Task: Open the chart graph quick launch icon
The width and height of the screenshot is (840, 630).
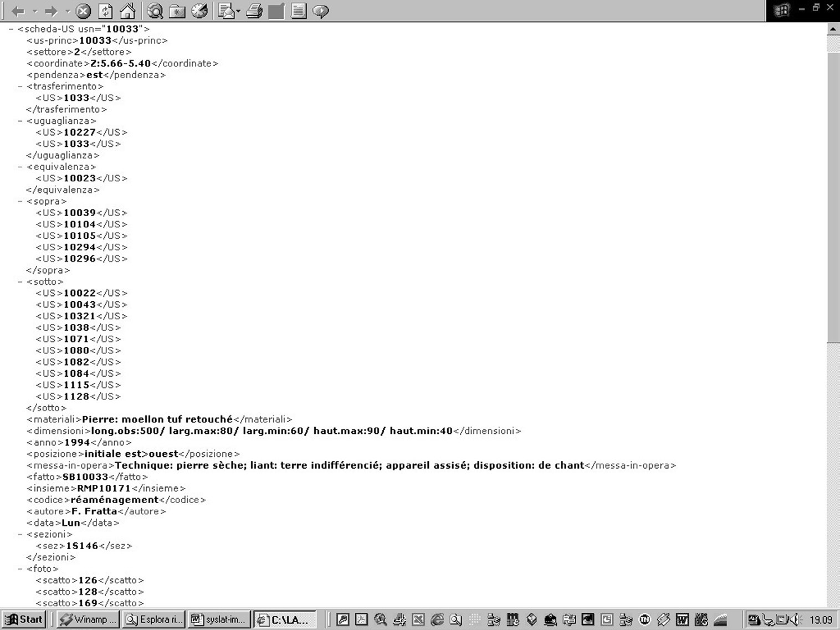Action: pyautogui.click(x=720, y=619)
